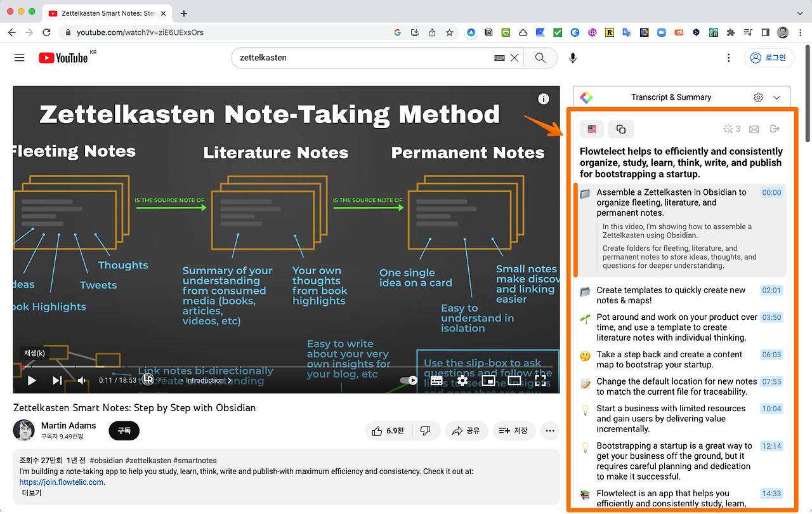Open Transcript & Summary settings gear
The width and height of the screenshot is (812, 514).
[x=758, y=97]
